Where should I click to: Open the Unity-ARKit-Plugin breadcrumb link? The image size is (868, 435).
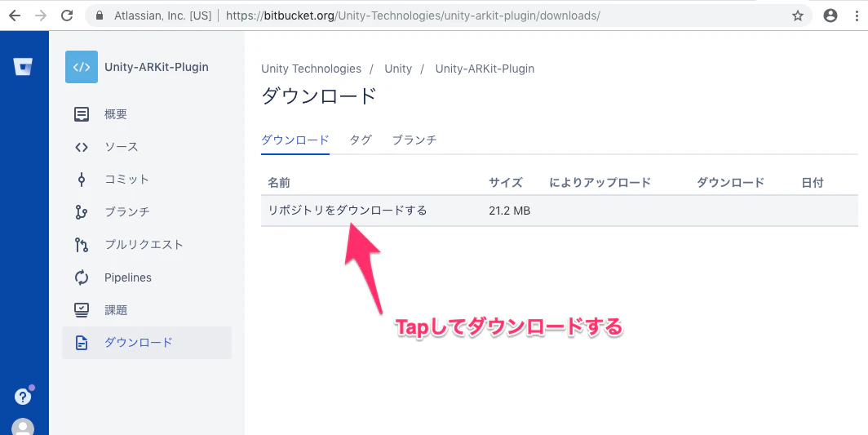tap(485, 69)
